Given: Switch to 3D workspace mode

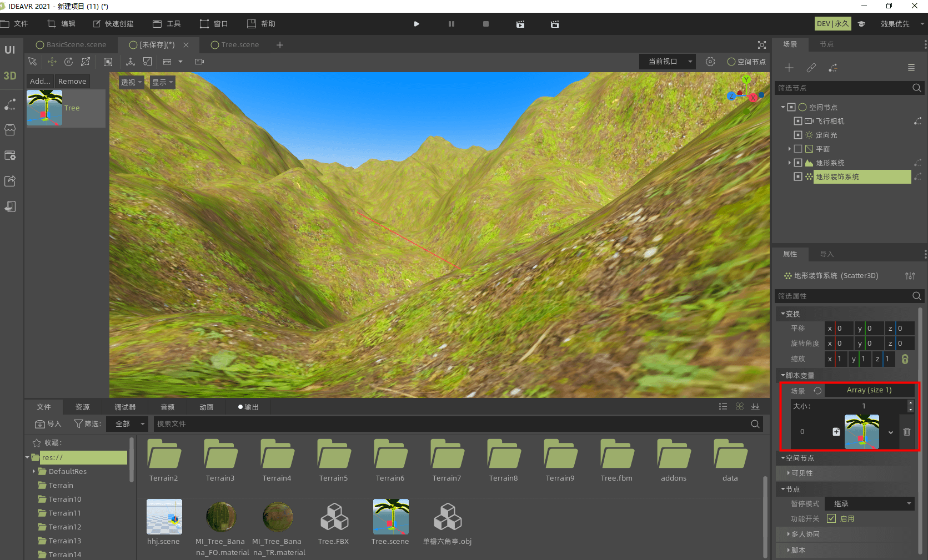Looking at the screenshot, I should point(10,75).
